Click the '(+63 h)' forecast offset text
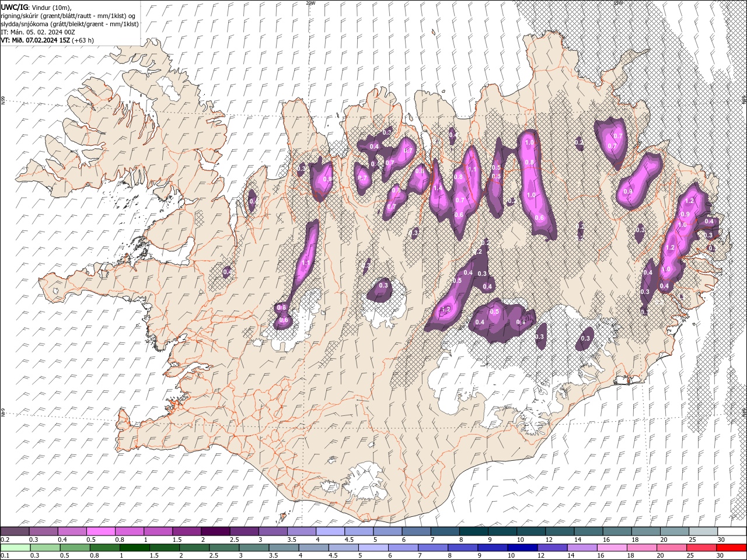 click(x=83, y=40)
